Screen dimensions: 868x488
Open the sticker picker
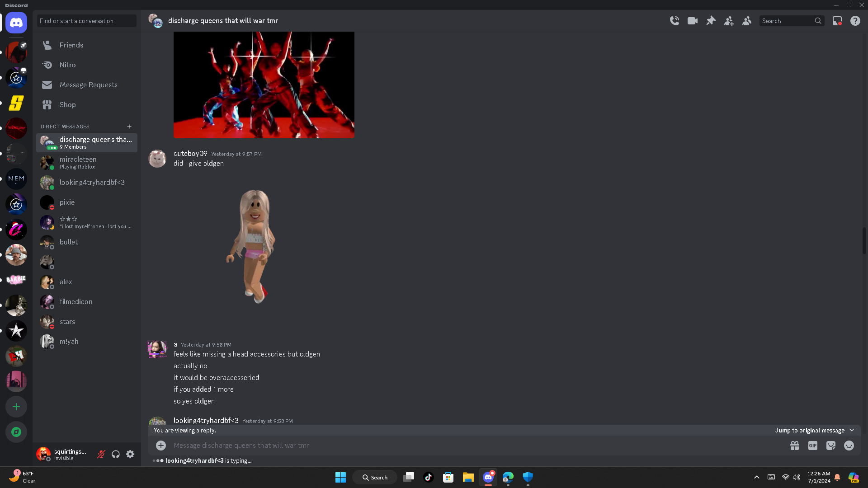[831, 446]
